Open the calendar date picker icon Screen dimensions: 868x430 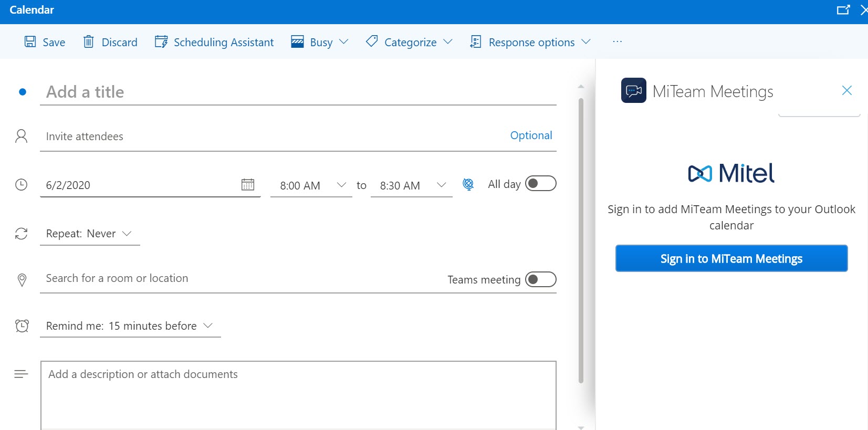248,185
